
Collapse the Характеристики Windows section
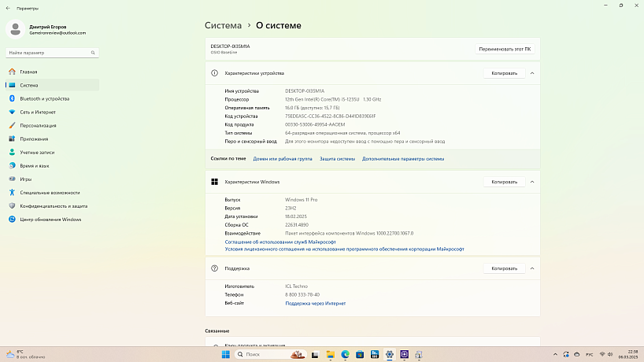coord(532,182)
